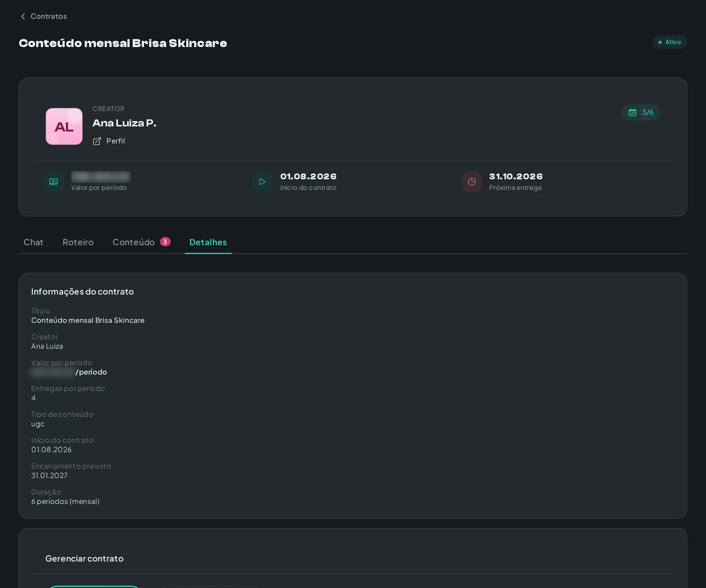This screenshot has width=706, height=588.
Task: Click the 31.10.2026 next delivery date
Action: point(516,176)
